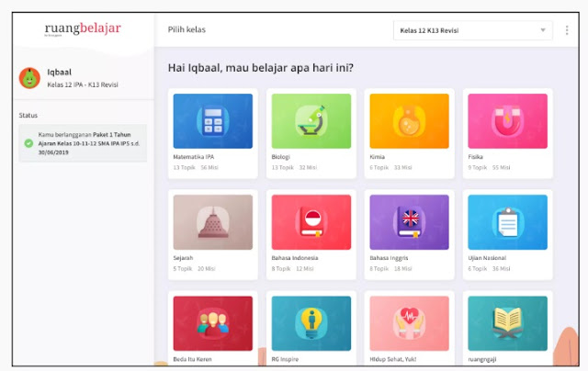Click the Matematika IPA label
The height and width of the screenshot is (371, 588).
coord(194,157)
